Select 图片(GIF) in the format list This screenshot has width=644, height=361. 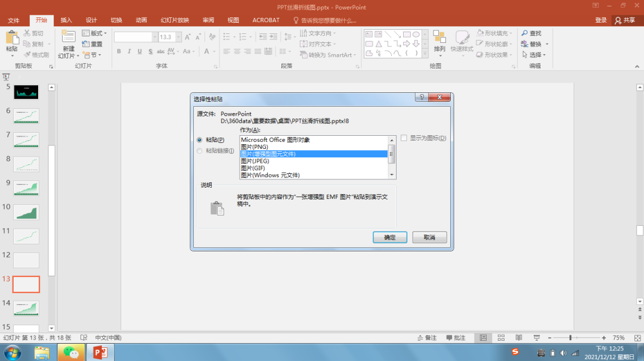tap(314, 168)
